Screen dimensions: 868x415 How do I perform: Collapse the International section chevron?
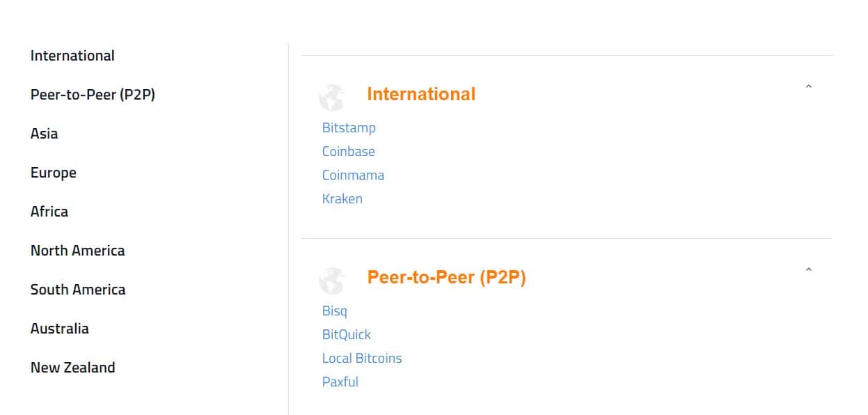(x=808, y=87)
